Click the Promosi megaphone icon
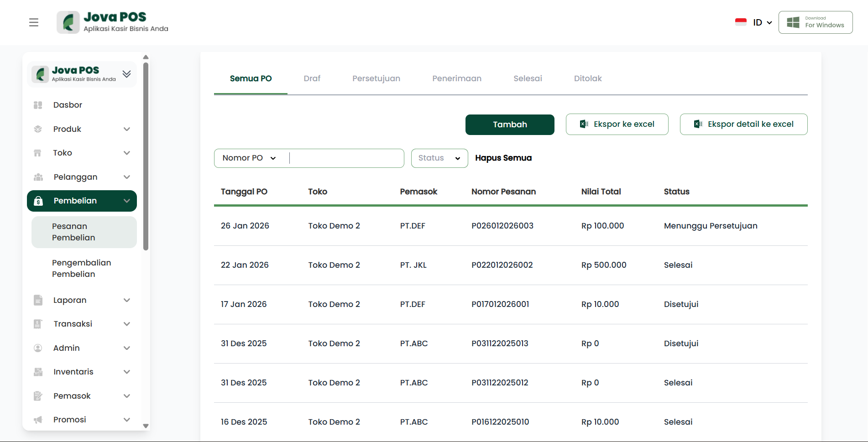Screen dimensions: 868x442 (38, 420)
